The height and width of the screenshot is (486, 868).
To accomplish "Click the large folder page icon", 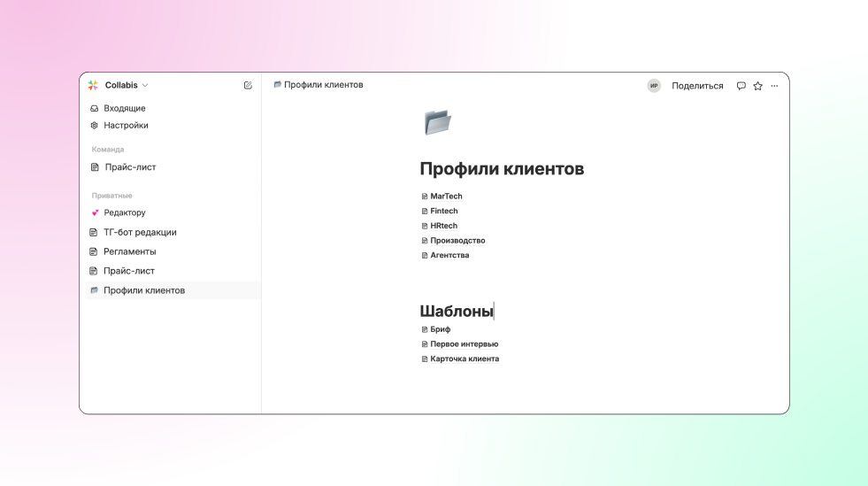I will (437, 122).
